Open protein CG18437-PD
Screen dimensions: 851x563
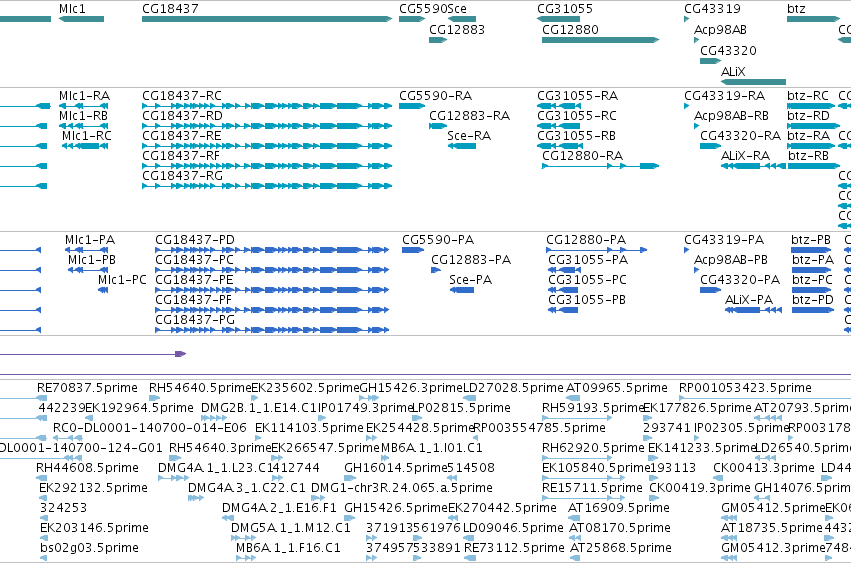tap(195, 240)
